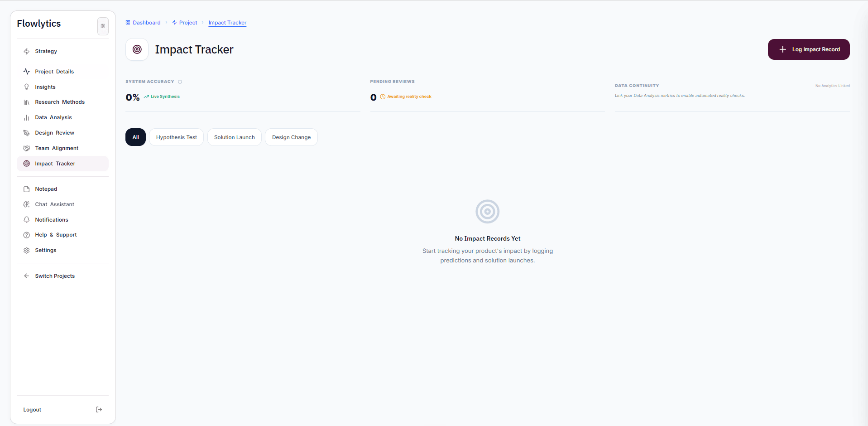
Task: Go to Insights in the sidebar
Action: click(x=62, y=87)
